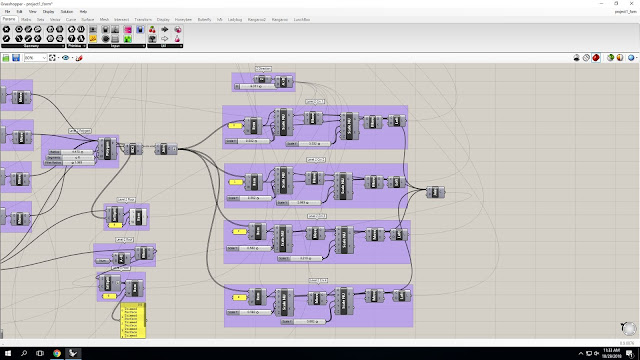Open the notifications action center
Viewport: 640px width, 360px height.
tap(630, 353)
